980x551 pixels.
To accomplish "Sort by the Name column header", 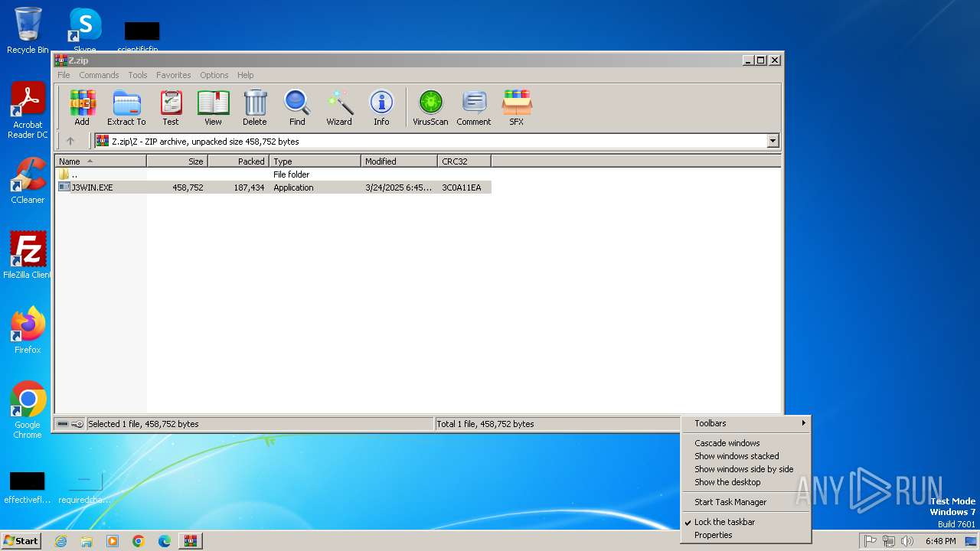I will pyautogui.click(x=101, y=161).
